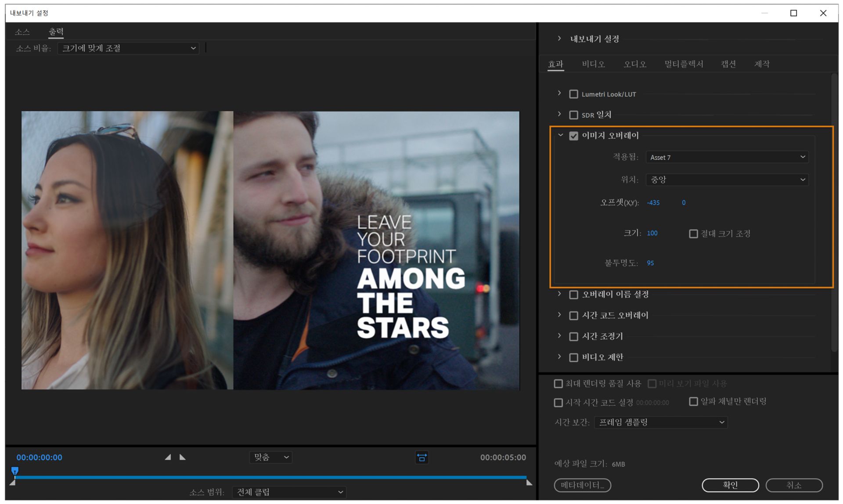
Task: Enable 최대 렌더링 품질 사용 checkbox
Action: click(x=558, y=384)
